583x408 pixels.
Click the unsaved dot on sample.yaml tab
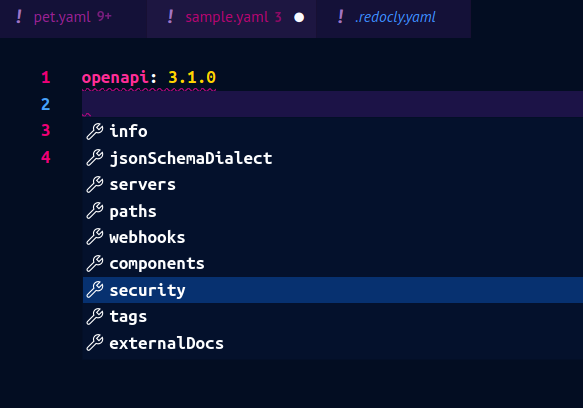point(299,17)
